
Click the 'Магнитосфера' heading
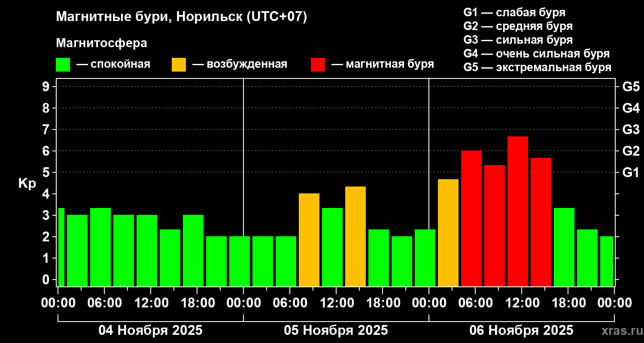point(102,43)
